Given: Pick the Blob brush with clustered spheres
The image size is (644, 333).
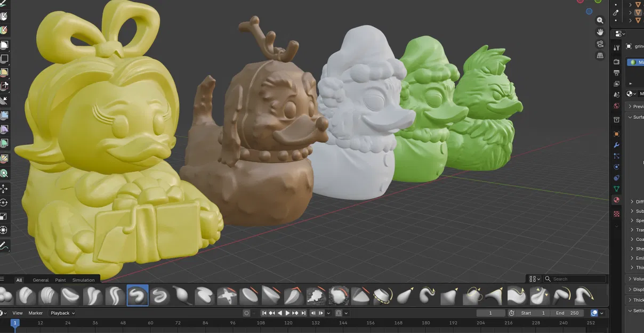Looking at the screenshot, I should tap(5, 295).
